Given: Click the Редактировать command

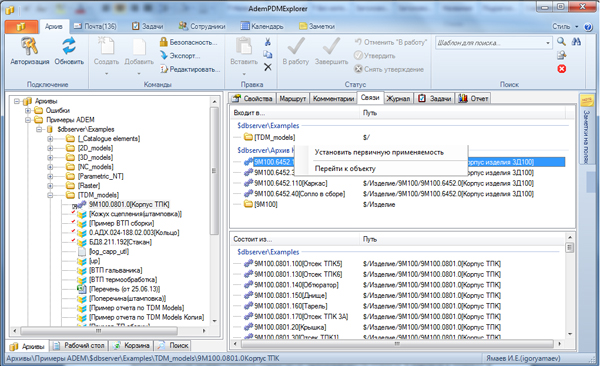Looking at the screenshot, I should pyautogui.click(x=190, y=69).
